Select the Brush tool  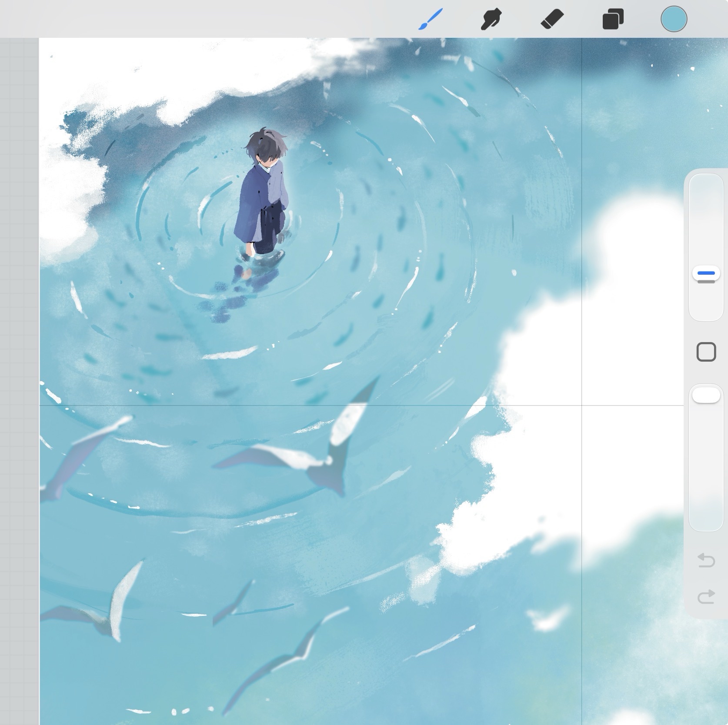430,20
